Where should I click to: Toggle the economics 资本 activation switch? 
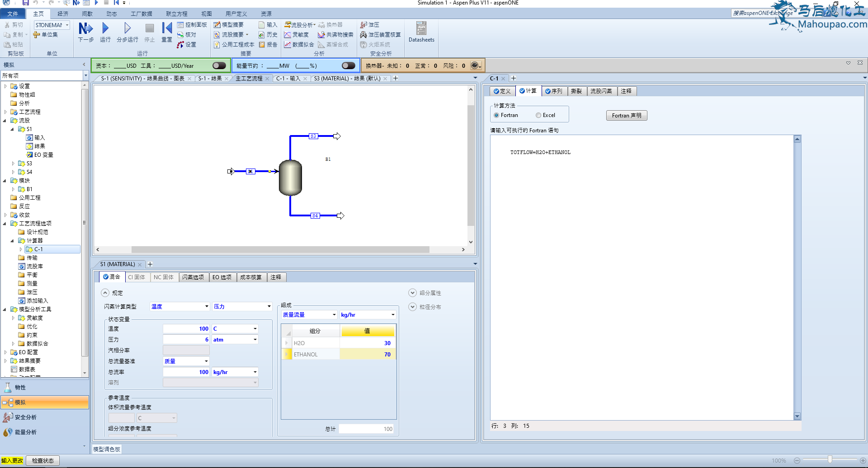pyautogui.click(x=219, y=66)
